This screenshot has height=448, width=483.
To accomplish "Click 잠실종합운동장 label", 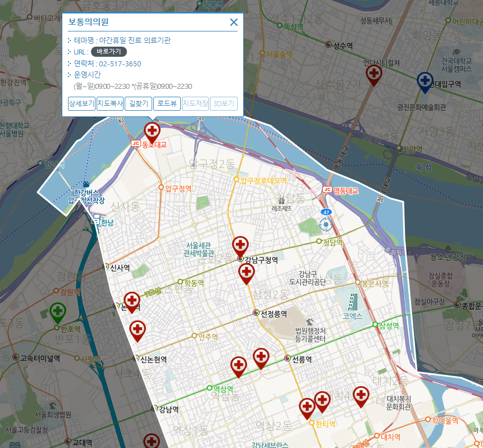I will click(440, 280).
